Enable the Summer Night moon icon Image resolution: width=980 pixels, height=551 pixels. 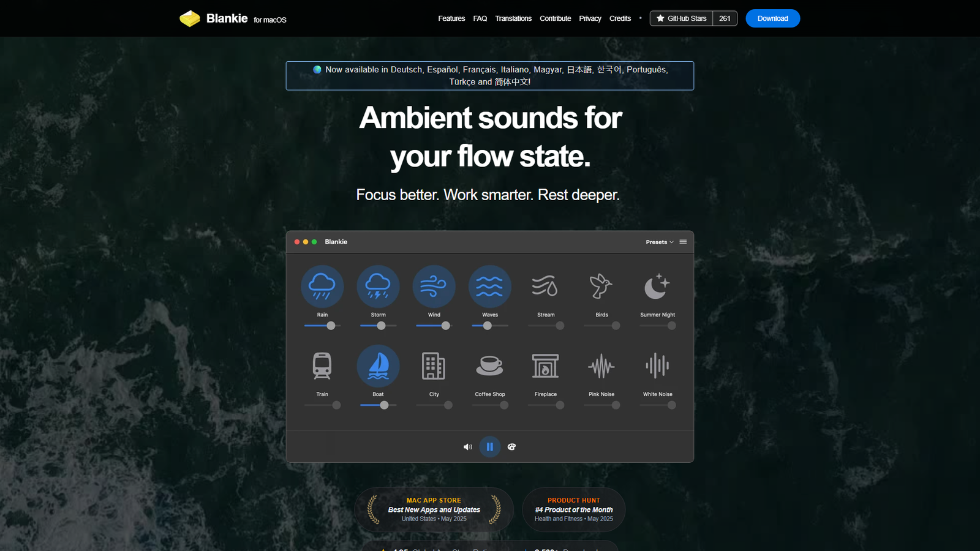657,287
